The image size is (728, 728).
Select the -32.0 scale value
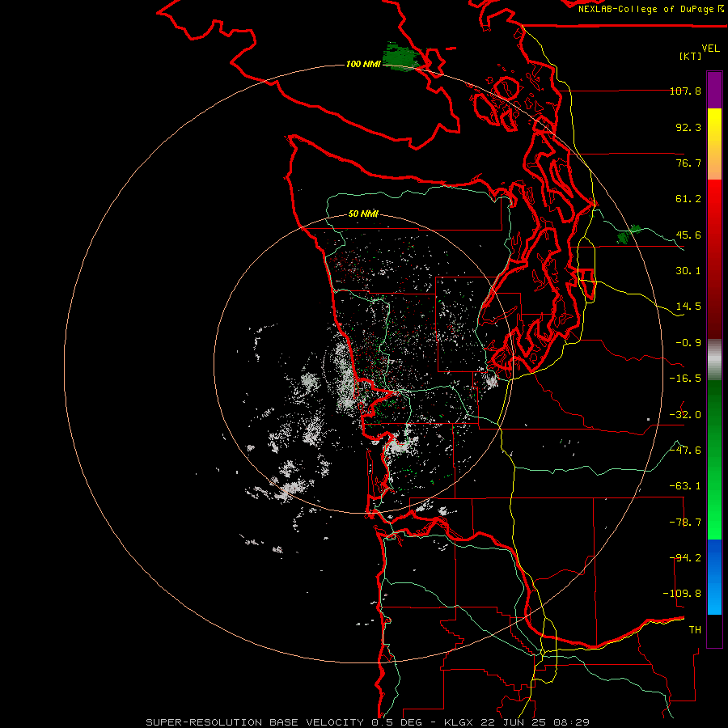click(x=686, y=415)
